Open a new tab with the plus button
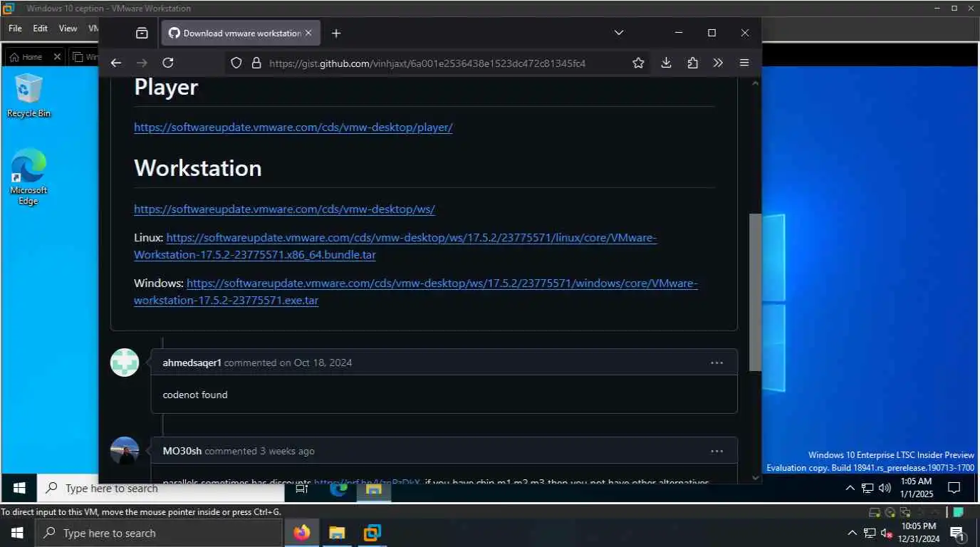Screen dimensions: 980x547 (336, 33)
